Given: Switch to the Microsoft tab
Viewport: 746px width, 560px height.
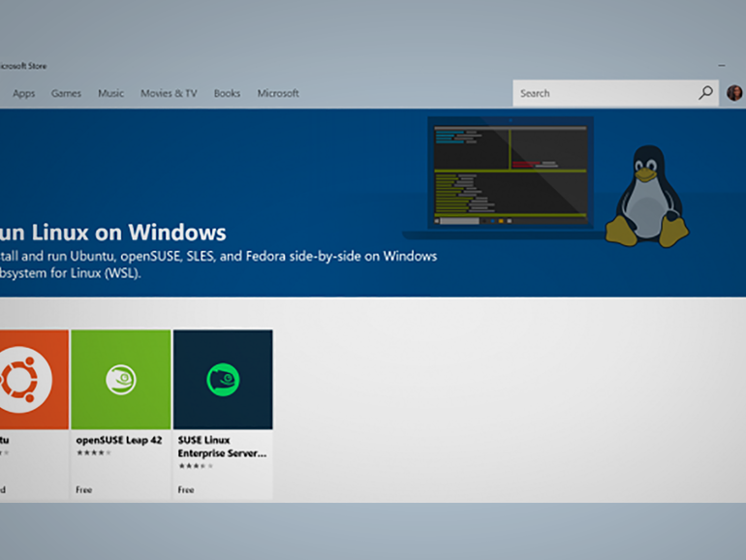Looking at the screenshot, I should click(x=277, y=94).
